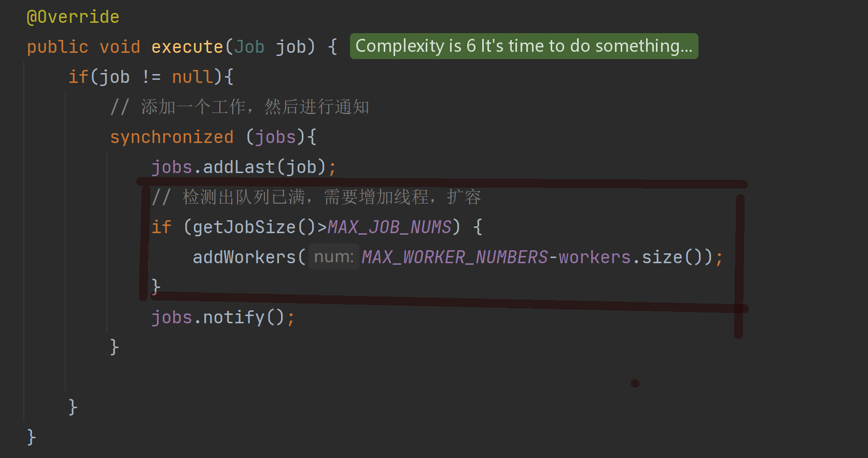Viewport: 868px width, 458px height.
Task: Click 'jobs.notify();' statement
Action: [223, 318]
